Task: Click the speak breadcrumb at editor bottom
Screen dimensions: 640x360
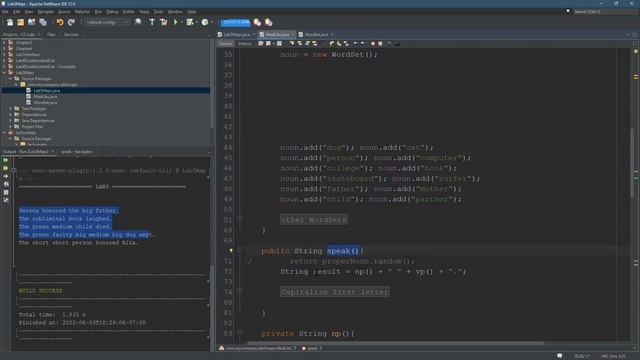Action: (x=312, y=348)
